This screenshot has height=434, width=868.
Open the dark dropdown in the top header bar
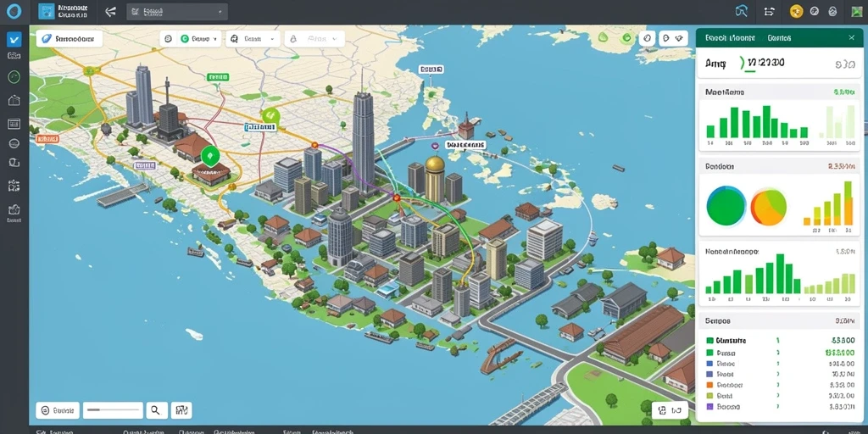tap(177, 11)
